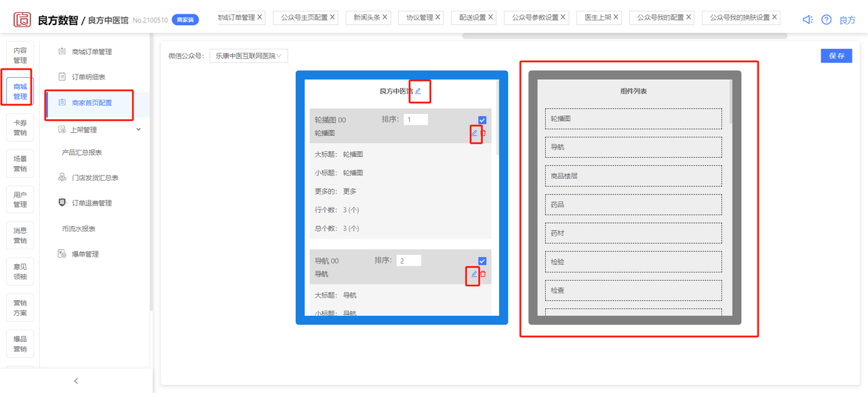Delete the 轮播图 00 component trash icon

coord(484,133)
